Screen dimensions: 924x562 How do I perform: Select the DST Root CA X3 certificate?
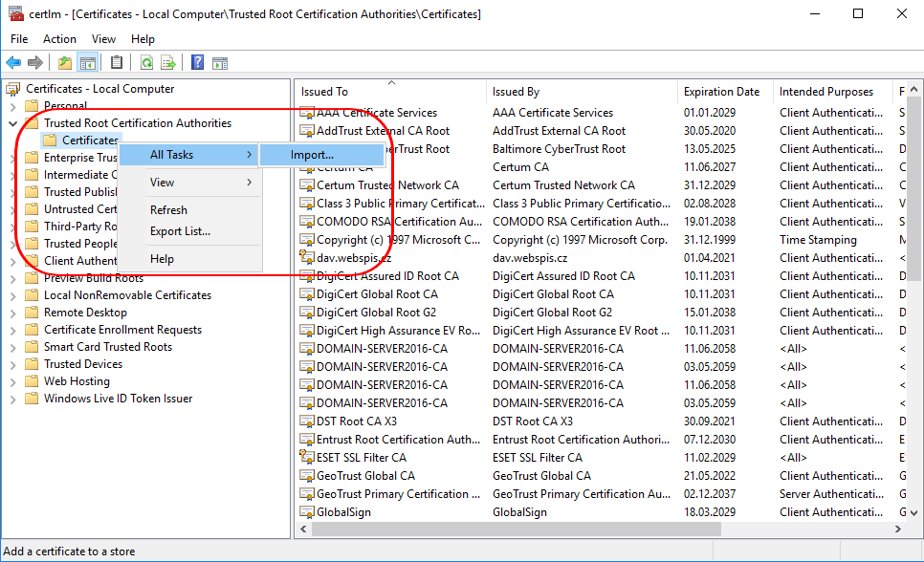tap(356, 421)
